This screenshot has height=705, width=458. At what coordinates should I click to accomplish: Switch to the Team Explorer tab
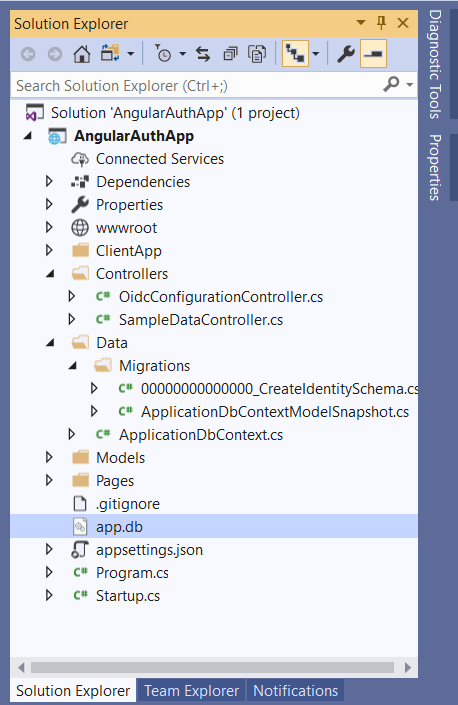coord(191,691)
